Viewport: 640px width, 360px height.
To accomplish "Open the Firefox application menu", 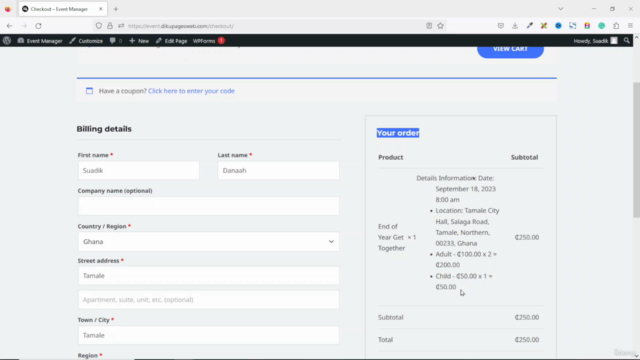I will point(631,26).
